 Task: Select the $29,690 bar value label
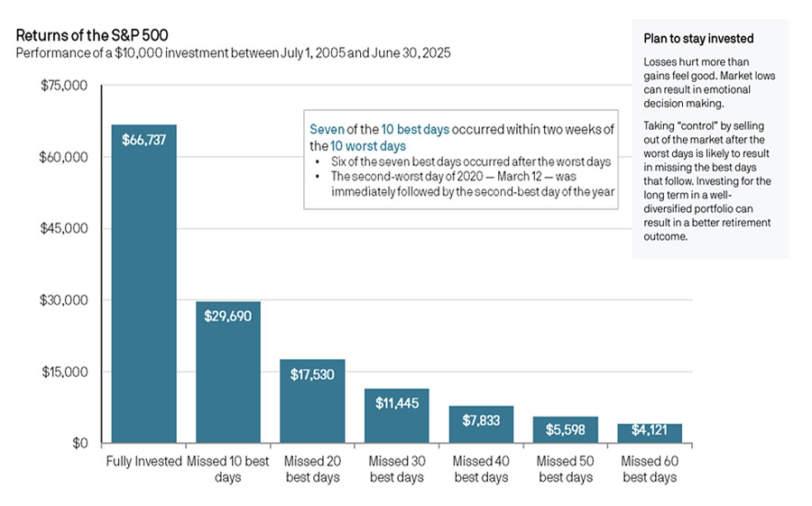tap(227, 317)
